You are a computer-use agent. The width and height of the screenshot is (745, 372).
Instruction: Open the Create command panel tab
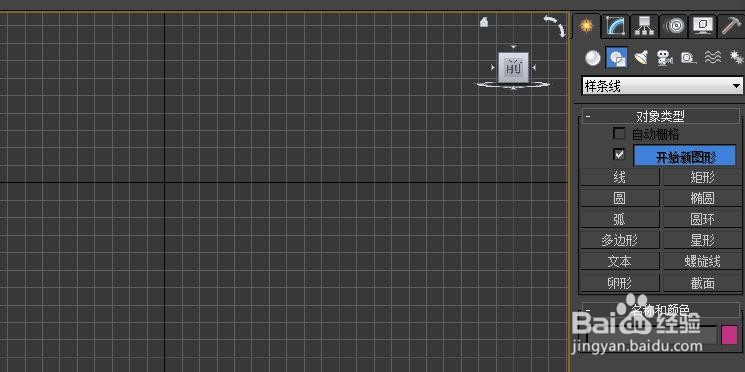point(586,25)
